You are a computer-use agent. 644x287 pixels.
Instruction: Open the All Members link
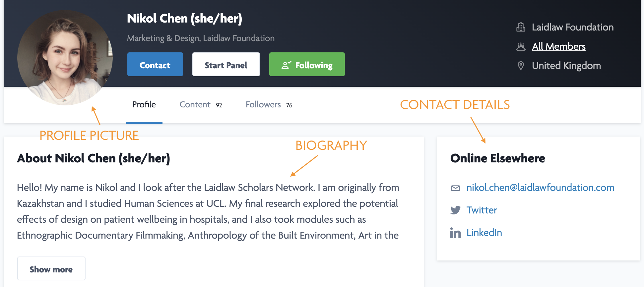click(x=558, y=46)
